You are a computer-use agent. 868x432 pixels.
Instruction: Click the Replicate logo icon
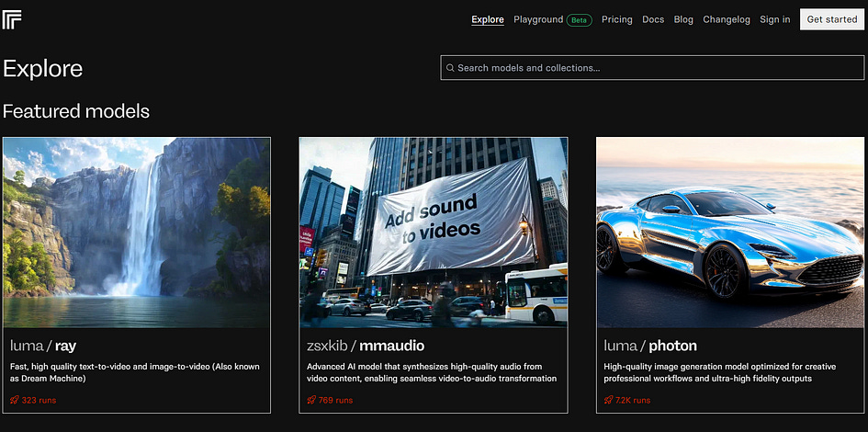12,20
